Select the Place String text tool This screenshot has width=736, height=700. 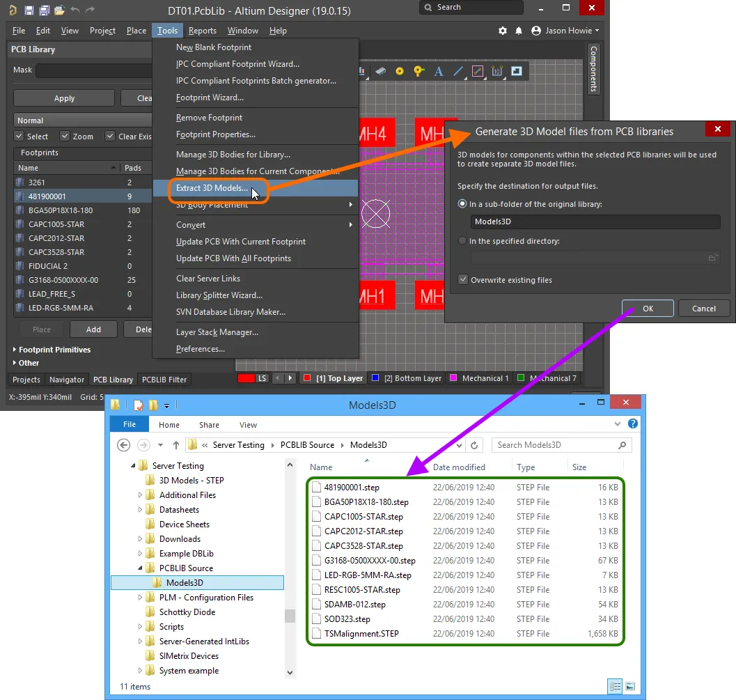pos(439,71)
